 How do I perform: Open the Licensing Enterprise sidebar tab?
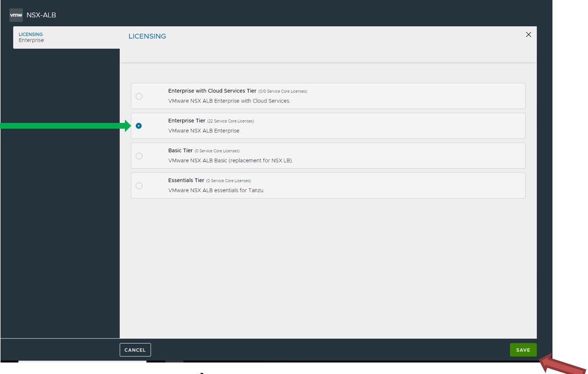(x=66, y=38)
